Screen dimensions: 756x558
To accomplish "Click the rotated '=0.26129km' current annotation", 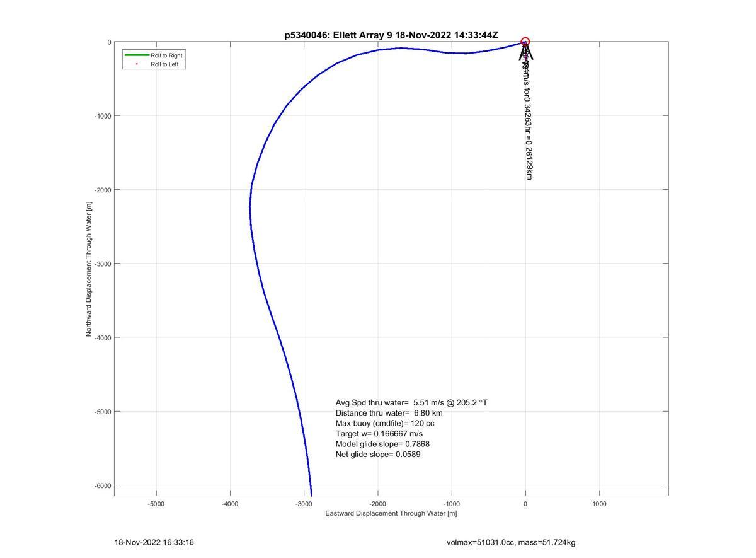I will (x=529, y=158).
